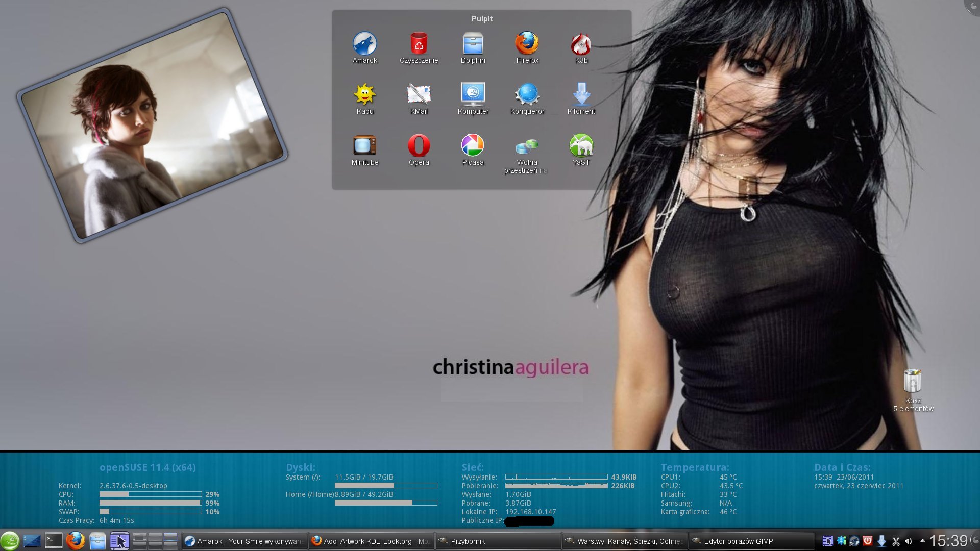Click the Karta graficzna 46 °C reading
The height and width of the screenshot is (551, 980).
(728, 512)
